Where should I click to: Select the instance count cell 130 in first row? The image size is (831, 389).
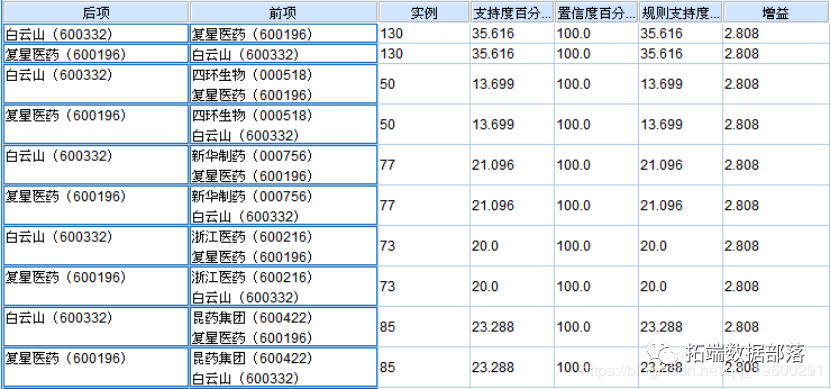click(x=424, y=34)
